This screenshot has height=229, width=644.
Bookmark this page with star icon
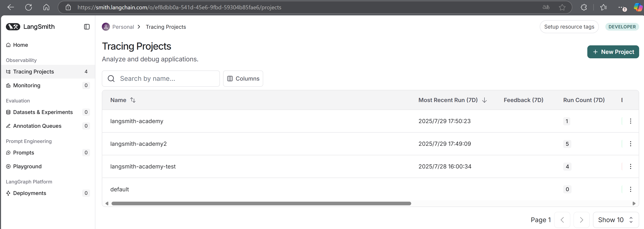562,7
